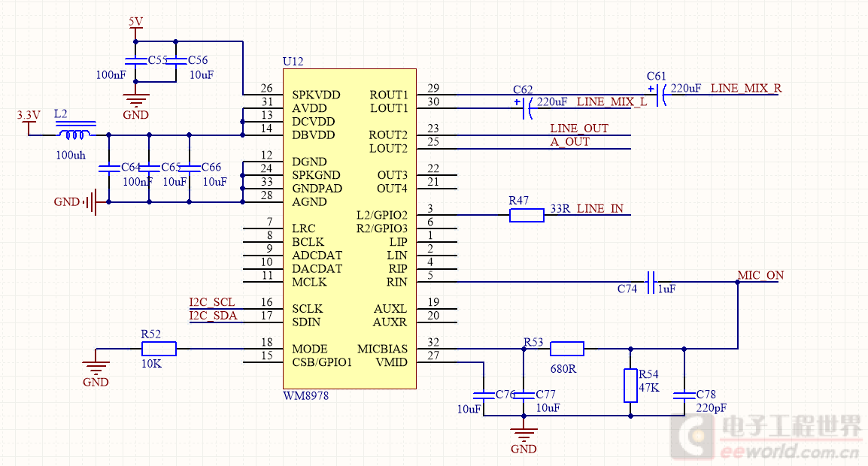Image resolution: width=868 pixels, height=466 pixels.
Task: Click the LINE_OUT net label
Action: (579, 129)
